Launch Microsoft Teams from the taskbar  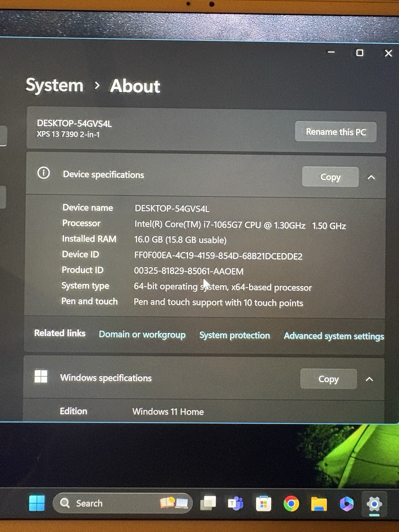[x=235, y=503]
